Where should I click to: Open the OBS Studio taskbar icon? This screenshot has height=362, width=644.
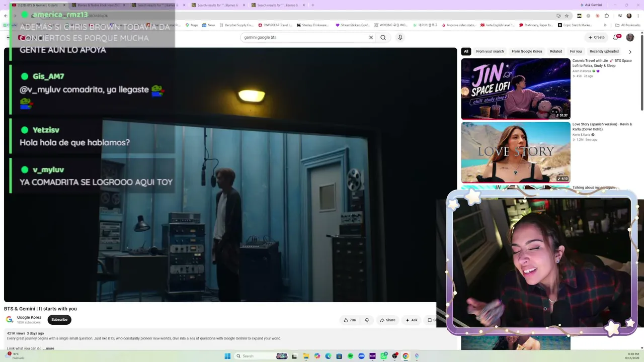(x=394, y=356)
